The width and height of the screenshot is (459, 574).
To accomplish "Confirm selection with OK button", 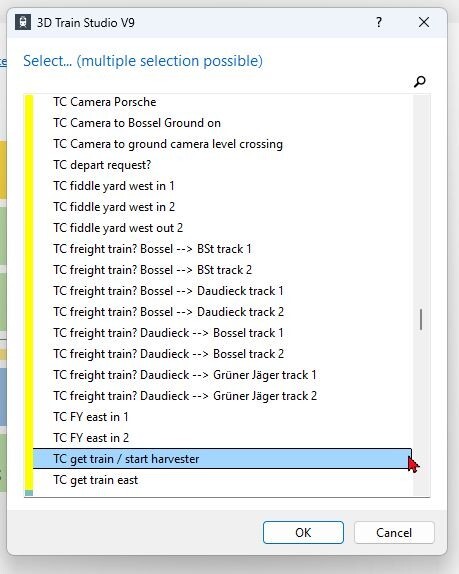I will coord(303,532).
